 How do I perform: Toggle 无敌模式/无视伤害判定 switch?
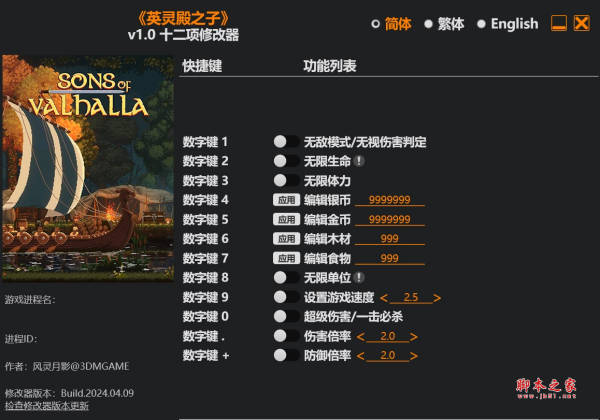286,142
